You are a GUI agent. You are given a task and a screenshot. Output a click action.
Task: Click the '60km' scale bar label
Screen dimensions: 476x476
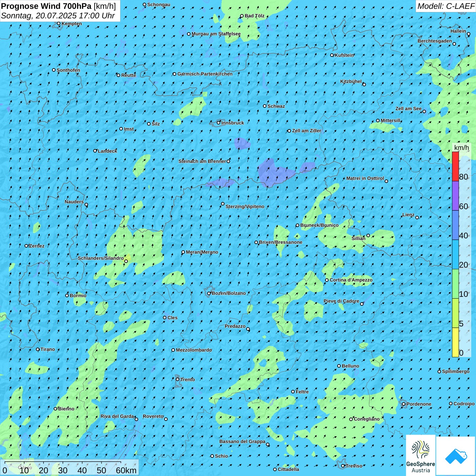pos(126,470)
